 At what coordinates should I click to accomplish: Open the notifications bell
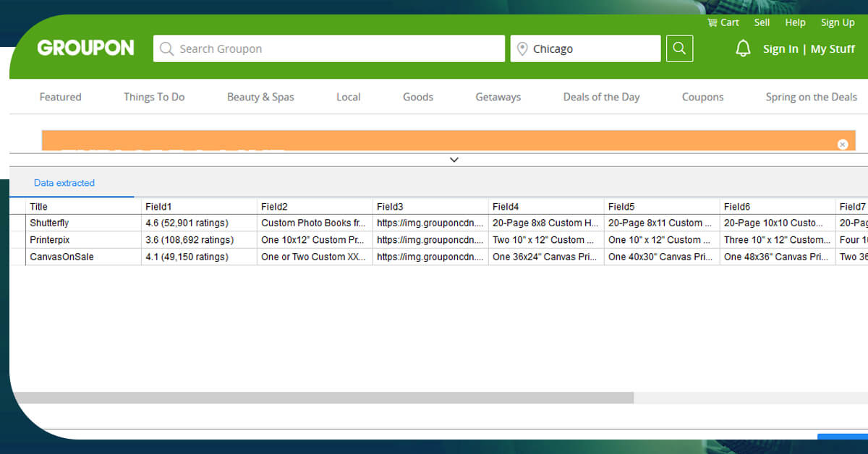(743, 48)
